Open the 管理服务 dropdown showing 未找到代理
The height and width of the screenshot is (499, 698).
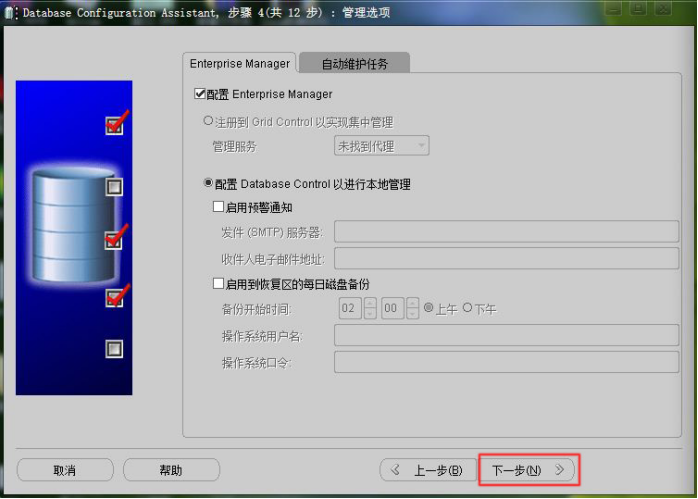pyautogui.click(x=381, y=146)
